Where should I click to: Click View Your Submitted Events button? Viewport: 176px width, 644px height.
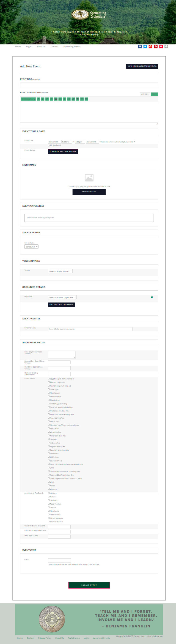(142, 66)
